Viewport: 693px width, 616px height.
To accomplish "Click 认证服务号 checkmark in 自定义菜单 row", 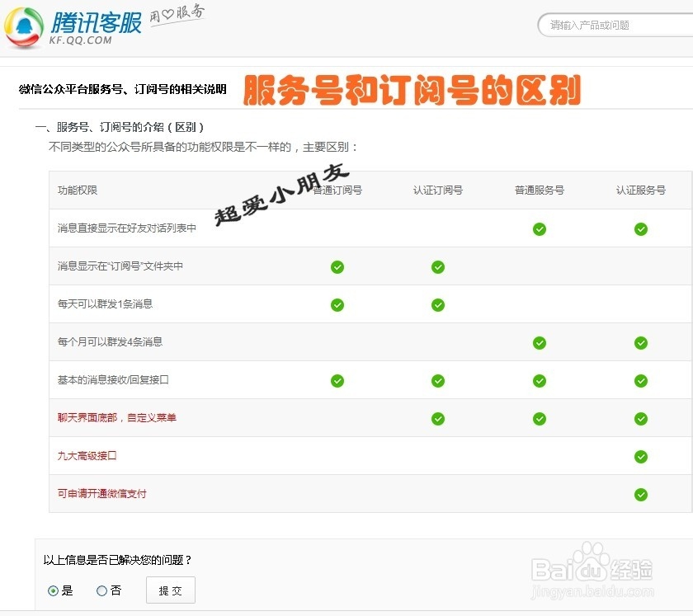I will click(641, 418).
